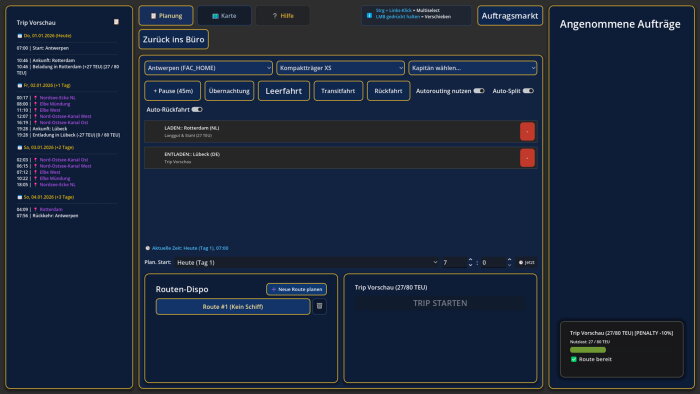Click the Angenommene Aufträge heading
Screen dimensions: 700x394
coord(620,24)
